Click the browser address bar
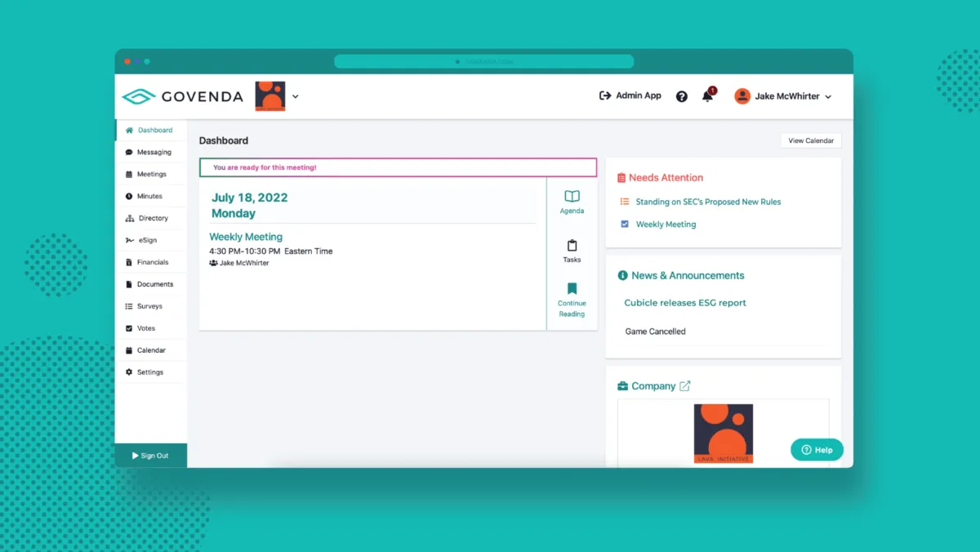Screen dimensions: 980x552 (x=483, y=61)
